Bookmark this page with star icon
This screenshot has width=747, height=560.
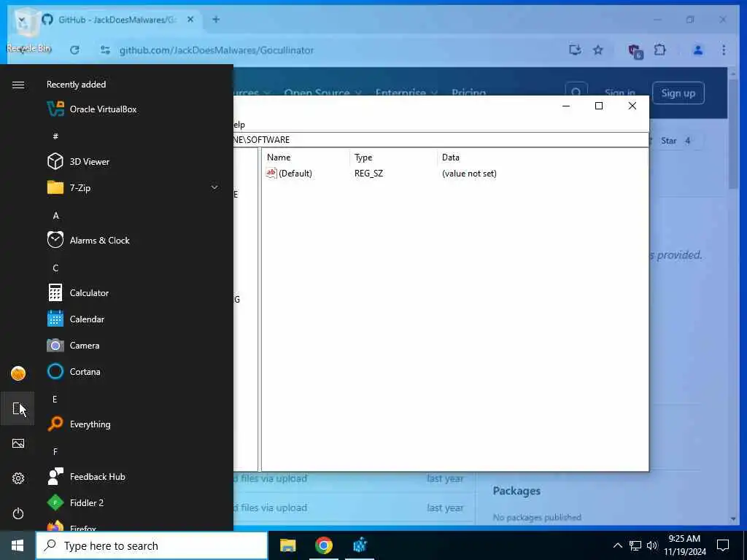(598, 50)
